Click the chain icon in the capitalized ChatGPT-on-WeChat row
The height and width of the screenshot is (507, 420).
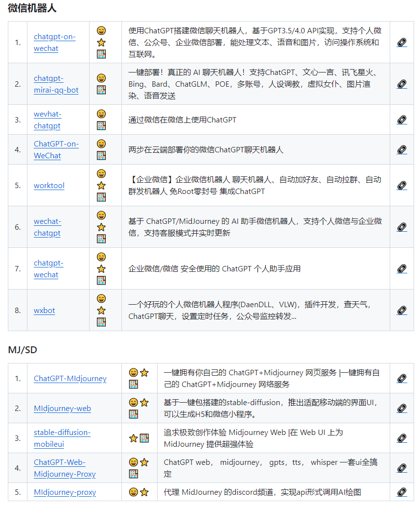[x=401, y=150]
